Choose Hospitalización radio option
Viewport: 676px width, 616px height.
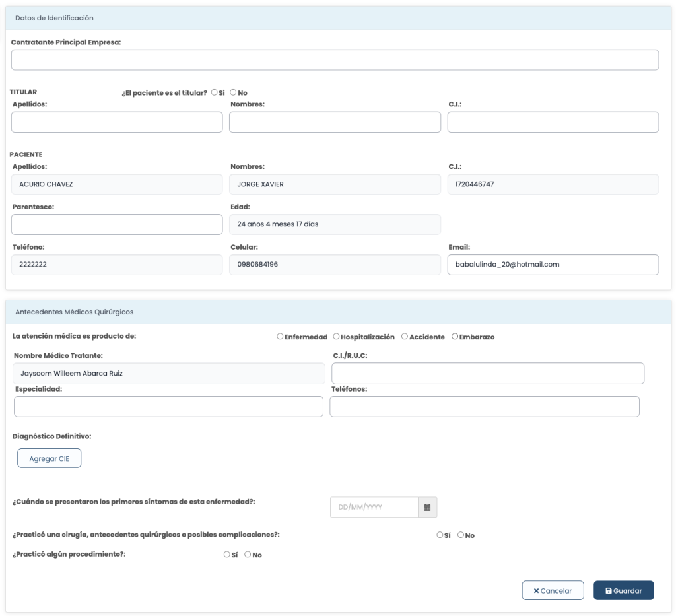[x=336, y=337]
